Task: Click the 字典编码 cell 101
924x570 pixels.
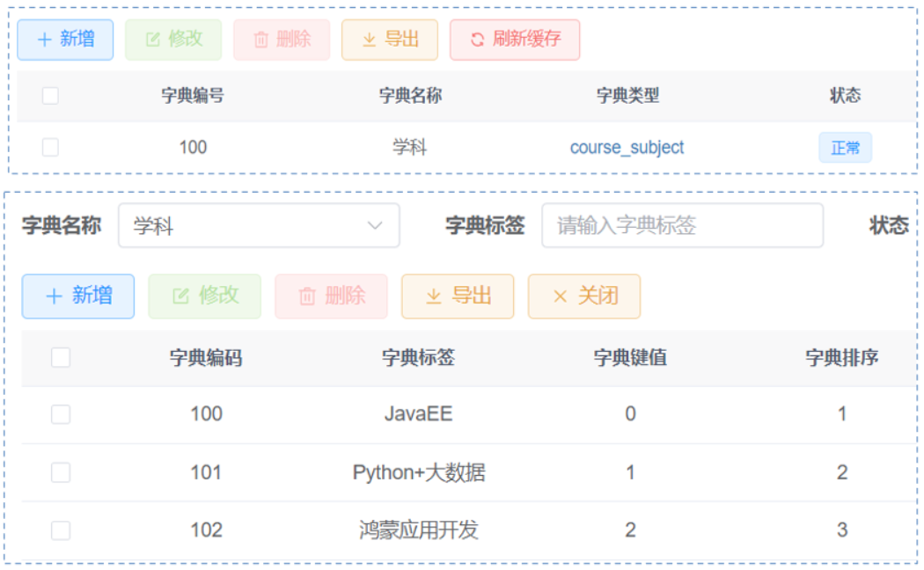Action: [x=206, y=472]
